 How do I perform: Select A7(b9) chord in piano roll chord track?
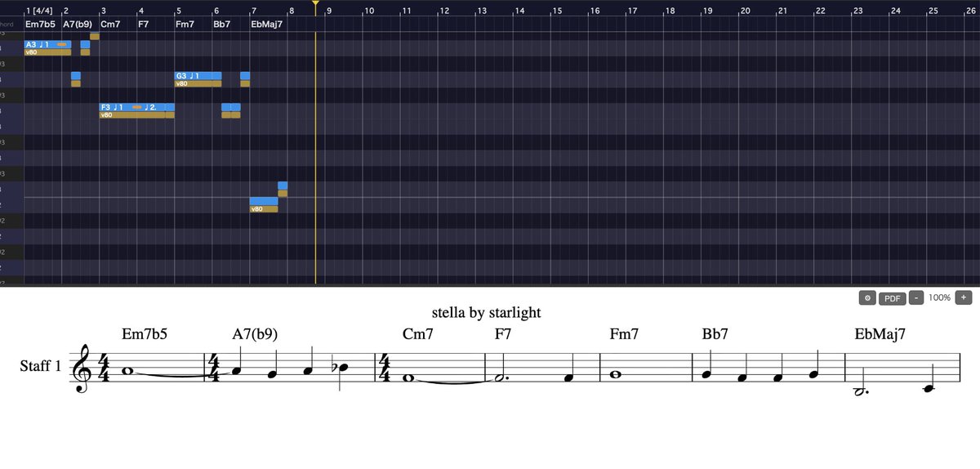click(x=78, y=25)
